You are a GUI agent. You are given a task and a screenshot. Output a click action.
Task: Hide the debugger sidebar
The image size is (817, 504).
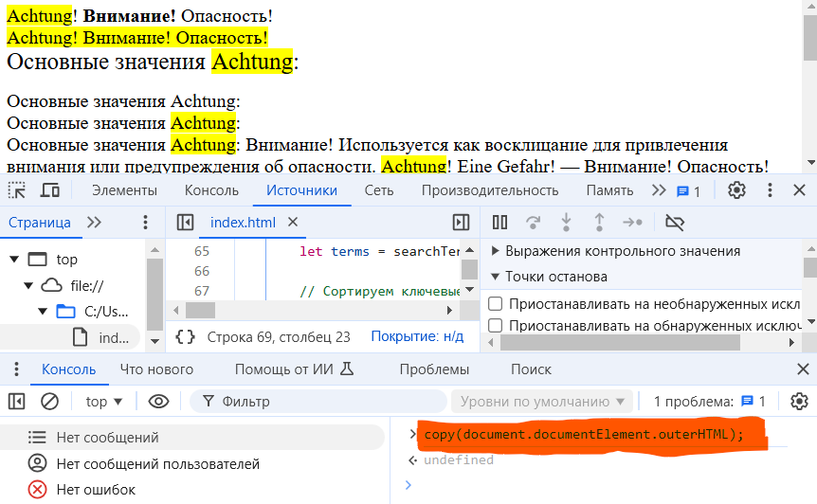(462, 223)
